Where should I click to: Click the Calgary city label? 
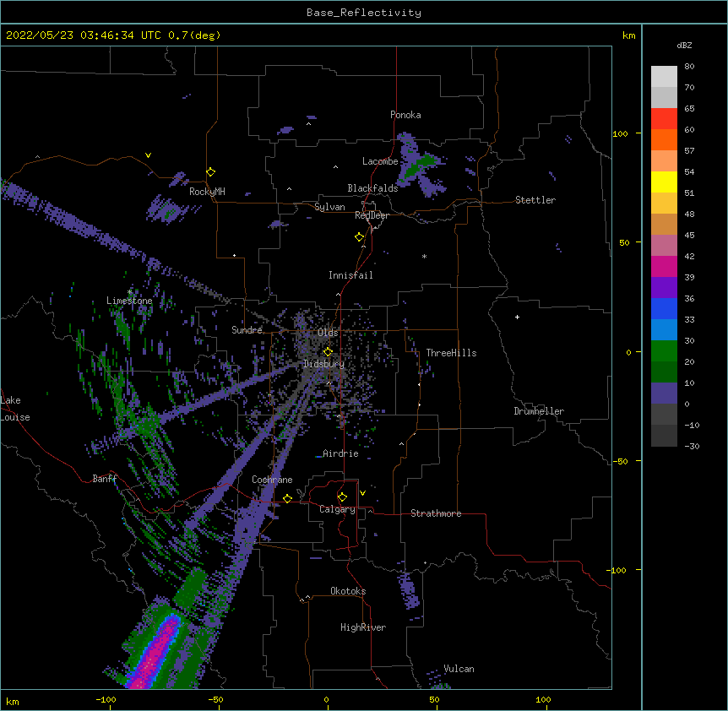[x=337, y=509]
